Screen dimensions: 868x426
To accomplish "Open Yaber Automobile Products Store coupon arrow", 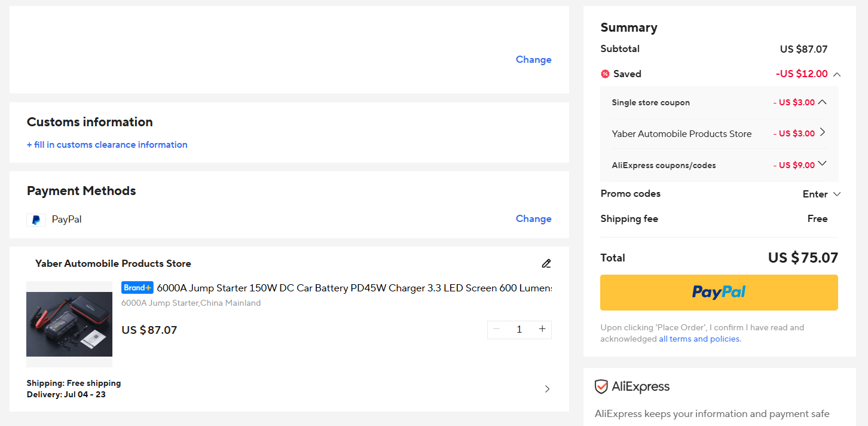I will [823, 132].
